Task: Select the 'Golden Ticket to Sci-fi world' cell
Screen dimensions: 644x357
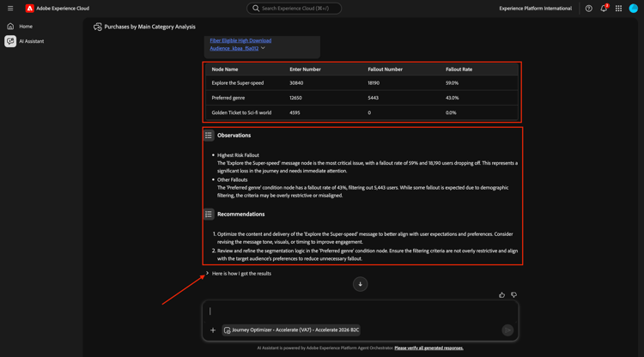Action: [x=241, y=112]
